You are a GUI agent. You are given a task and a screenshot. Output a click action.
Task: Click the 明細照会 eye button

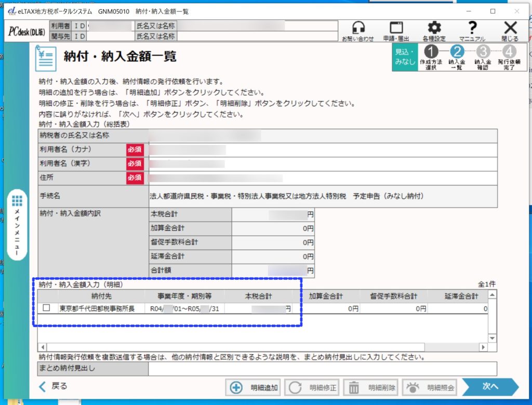tap(431, 387)
